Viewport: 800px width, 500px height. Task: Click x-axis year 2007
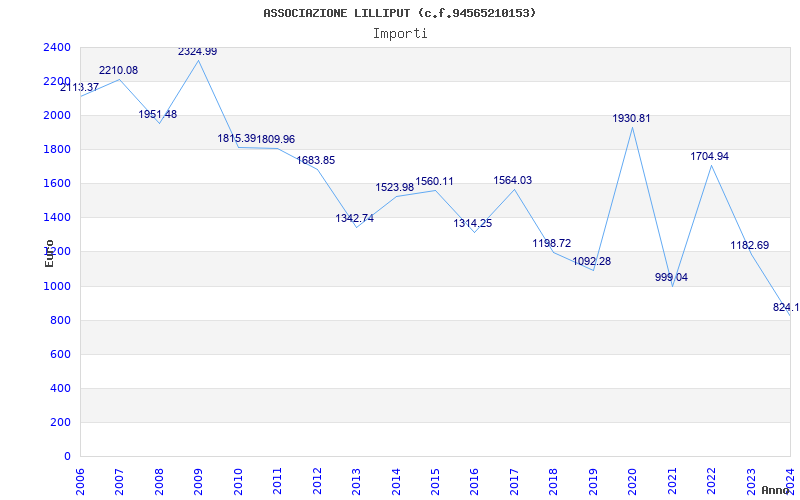point(119,481)
